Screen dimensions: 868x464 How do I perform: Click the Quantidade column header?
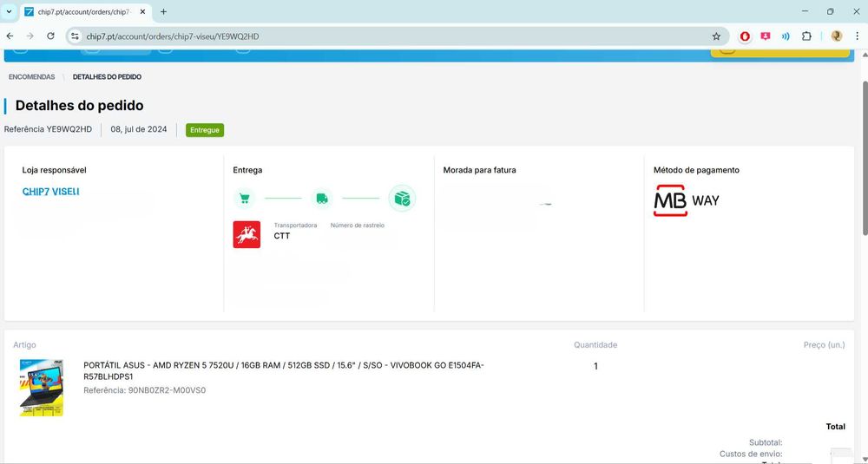click(595, 345)
